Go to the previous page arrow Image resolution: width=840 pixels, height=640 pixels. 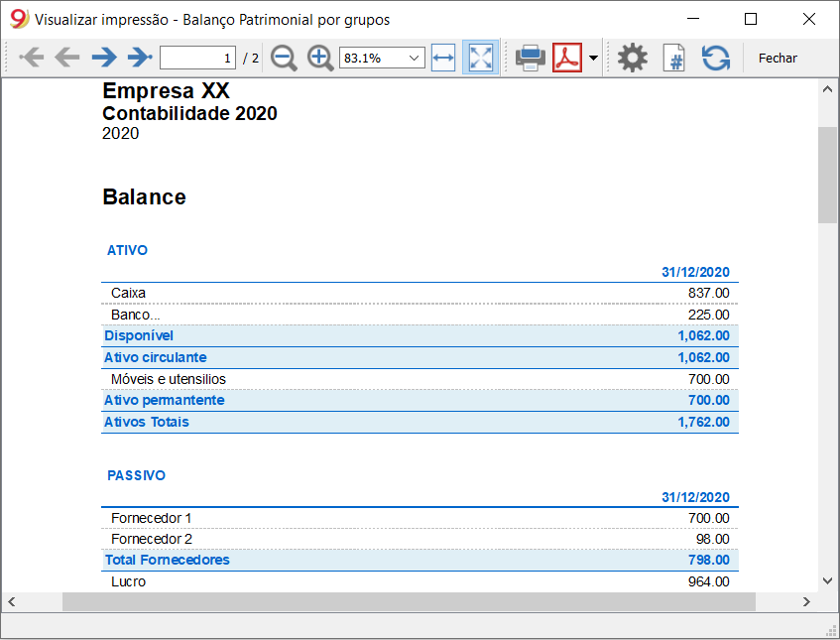pos(67,58)
